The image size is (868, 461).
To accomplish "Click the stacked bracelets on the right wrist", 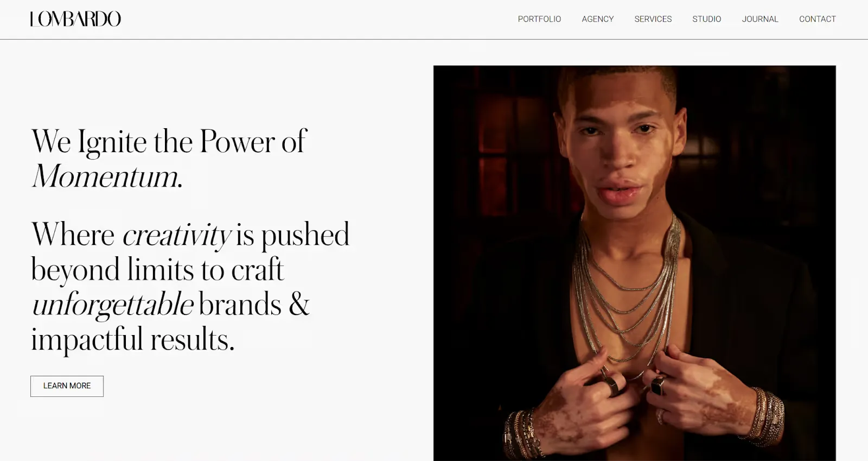I will [766, 415].
